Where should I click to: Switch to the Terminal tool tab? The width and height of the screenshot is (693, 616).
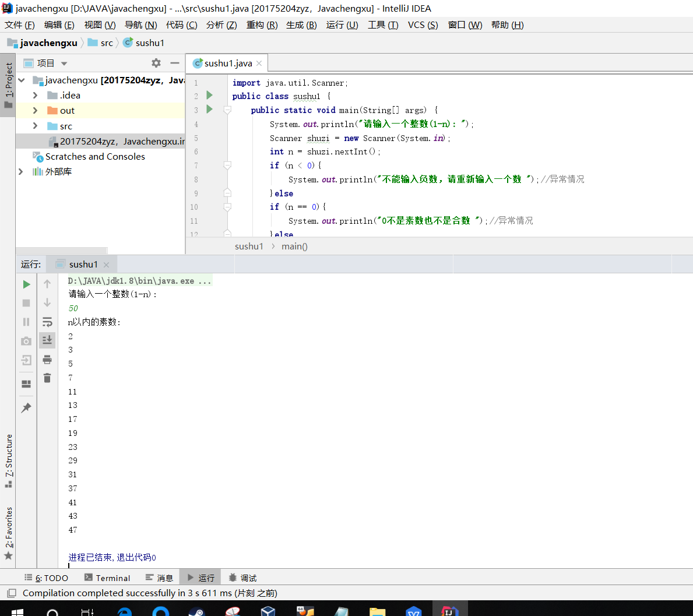pos(107,578)
